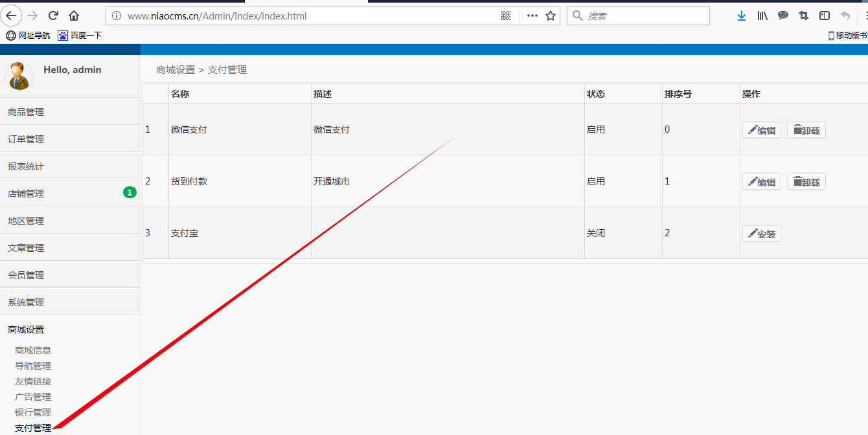Collapse the 商城设置 sidebar section

click(70, 329)
